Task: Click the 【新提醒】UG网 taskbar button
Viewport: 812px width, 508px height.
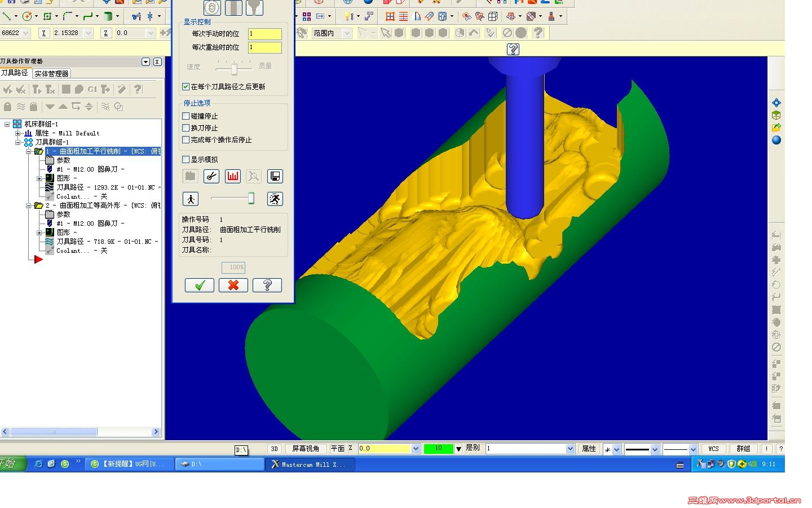Action: coord(131,464)
